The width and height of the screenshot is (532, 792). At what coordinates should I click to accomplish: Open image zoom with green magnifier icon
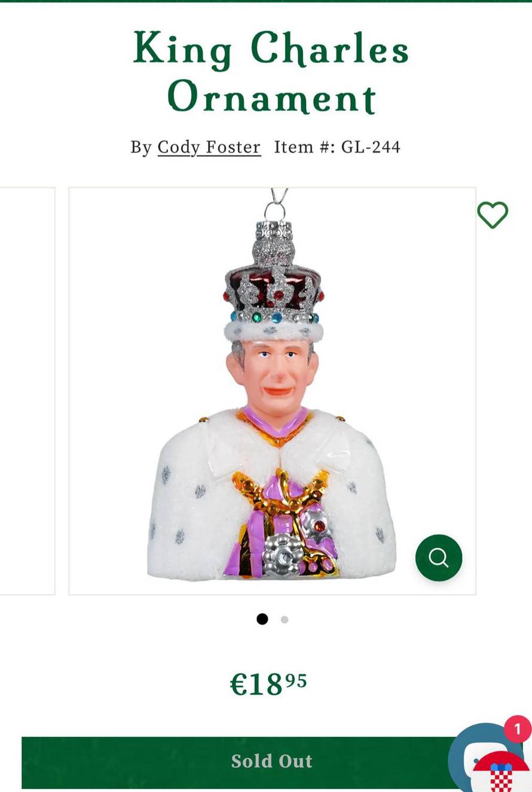(439, 558)
